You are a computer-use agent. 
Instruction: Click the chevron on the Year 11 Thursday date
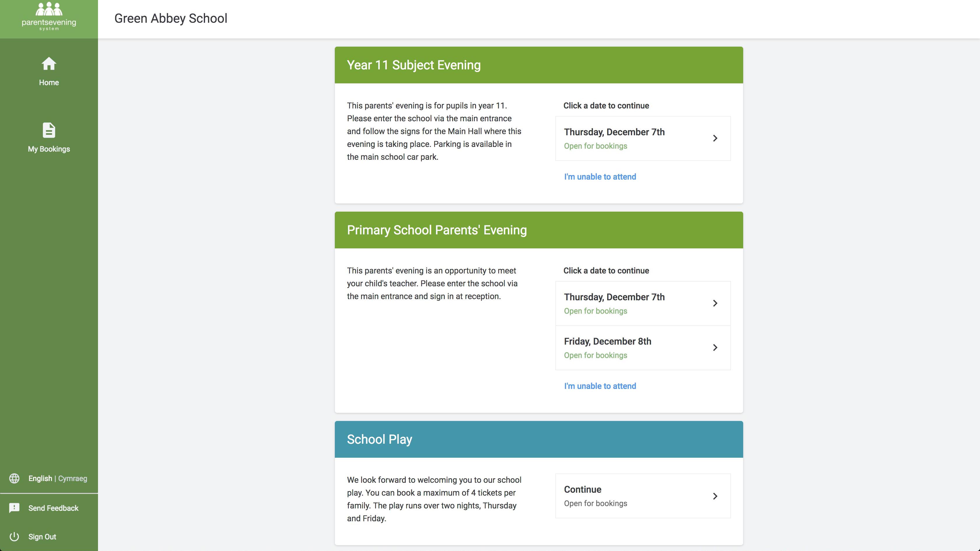tap(715, 138)
